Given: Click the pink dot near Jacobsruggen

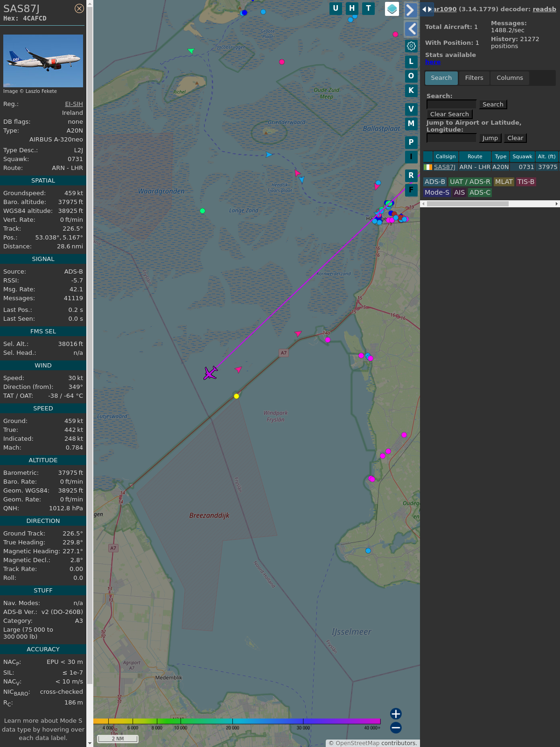Looking at the screenshot, I should [x=281, y=62].
